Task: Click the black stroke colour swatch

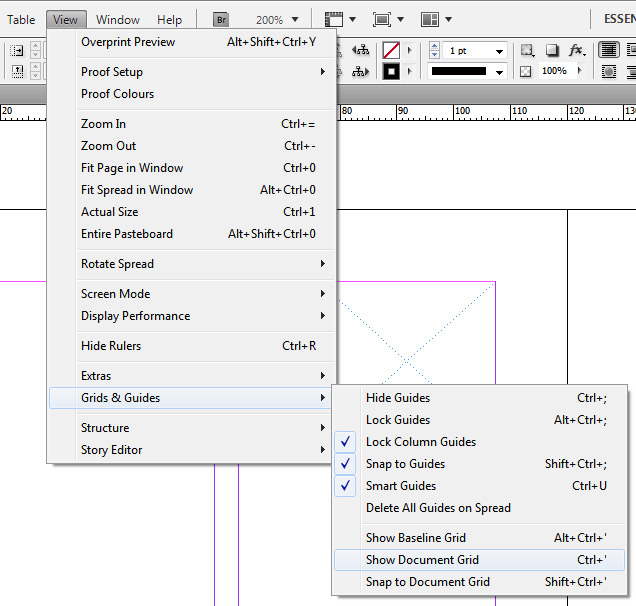Action: (x=391, y=72)
